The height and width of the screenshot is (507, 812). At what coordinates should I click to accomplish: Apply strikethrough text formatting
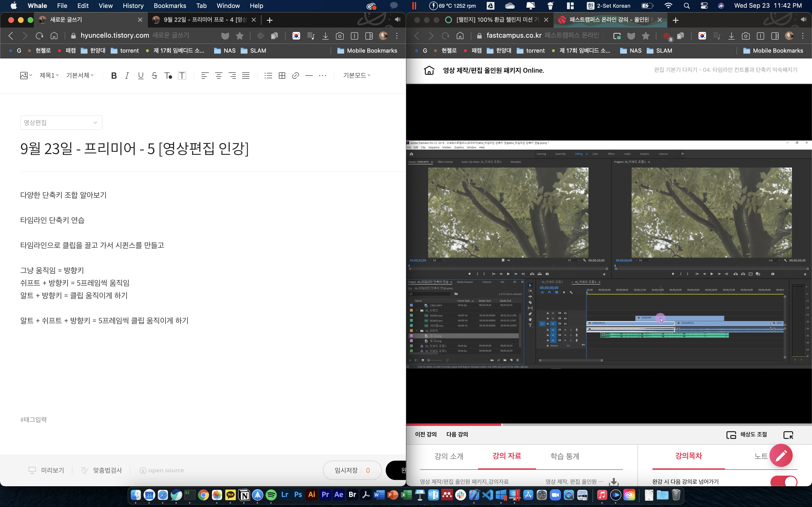click(154, 75)
